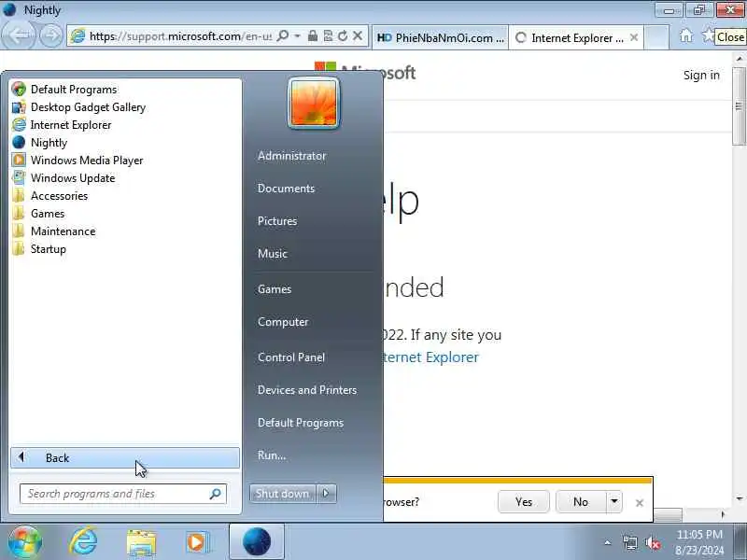Viewport: 747px width, 560px height.
Task: Click the Sign in link
Action: pos(701,76)
